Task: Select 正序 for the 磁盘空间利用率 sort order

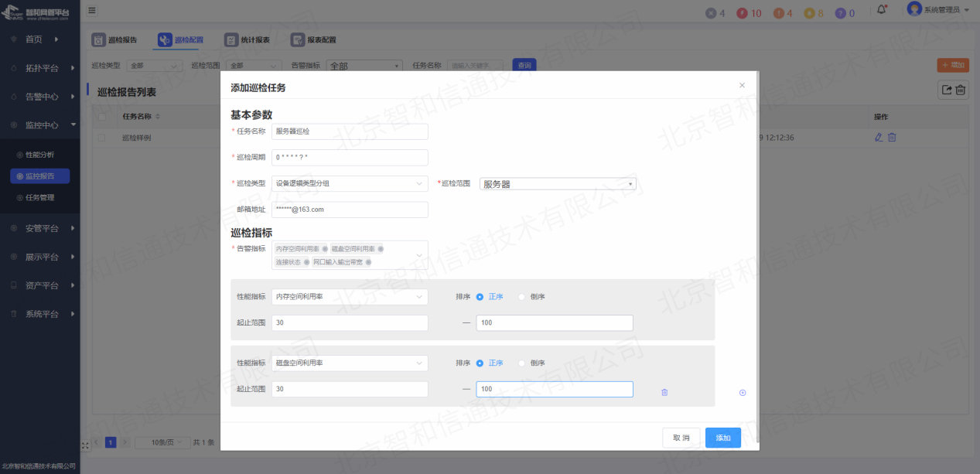Action: [x=480, y=363]
